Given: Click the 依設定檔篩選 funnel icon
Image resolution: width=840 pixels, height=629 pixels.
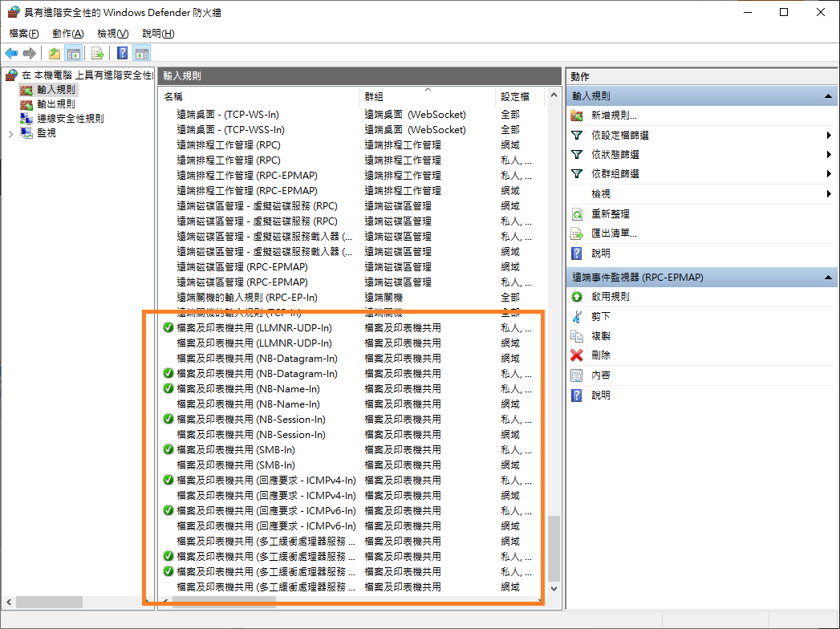Looking at the screenshot, I should pos(577,136).
